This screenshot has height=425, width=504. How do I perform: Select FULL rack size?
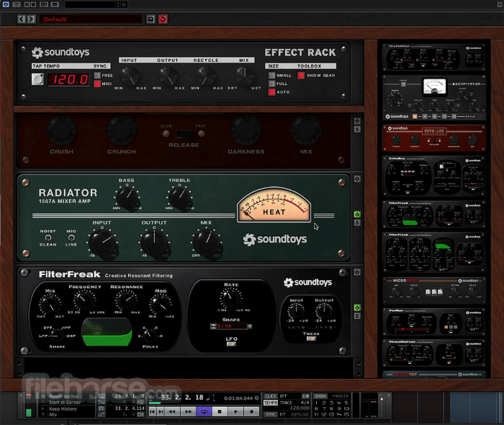click(271, 84)
